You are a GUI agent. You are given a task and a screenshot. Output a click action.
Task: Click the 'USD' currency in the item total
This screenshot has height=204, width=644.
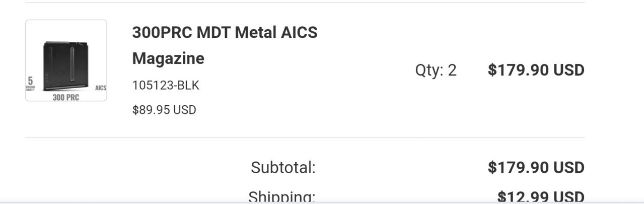[x=569, y=70]
